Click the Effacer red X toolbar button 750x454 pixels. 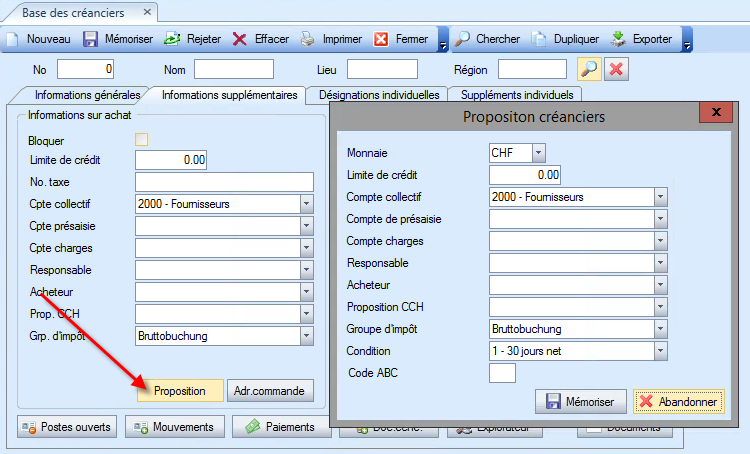coord(261,39)
